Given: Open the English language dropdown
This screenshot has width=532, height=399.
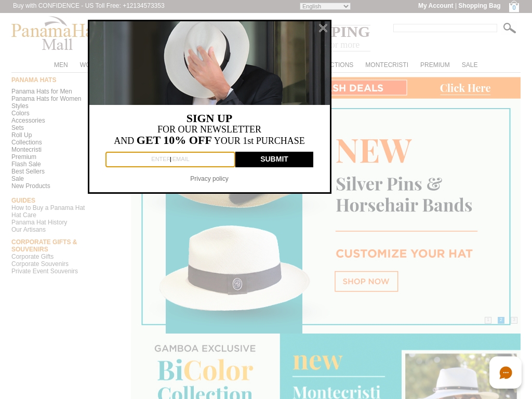Looking at the screenshot, I should (x=325, y=6).
